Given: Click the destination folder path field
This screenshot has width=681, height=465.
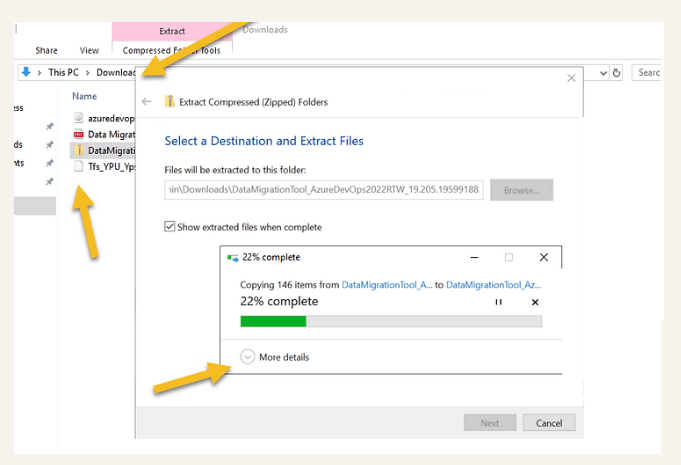Looking at the screenshot, I should 324,190.
